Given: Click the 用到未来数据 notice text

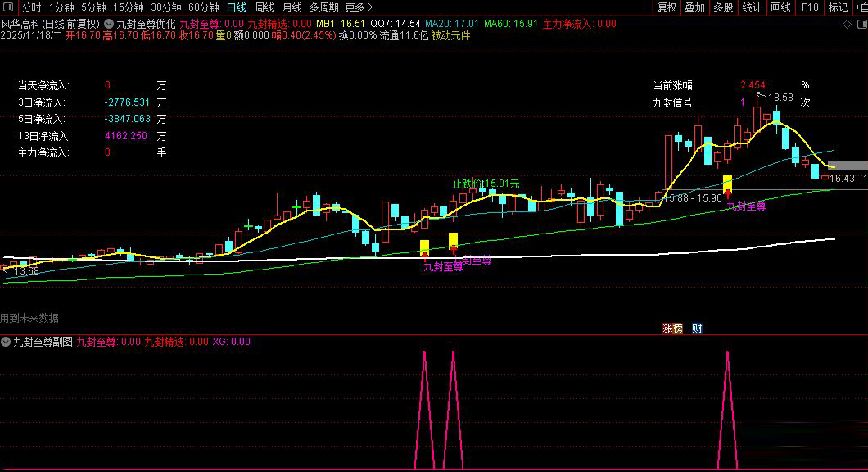Looking at the screenshot, I should 29,318.
